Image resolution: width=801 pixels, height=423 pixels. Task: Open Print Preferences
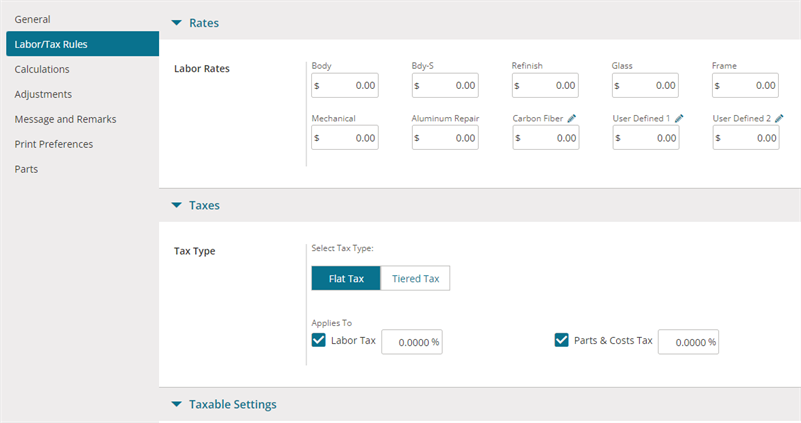pos(54,145)
